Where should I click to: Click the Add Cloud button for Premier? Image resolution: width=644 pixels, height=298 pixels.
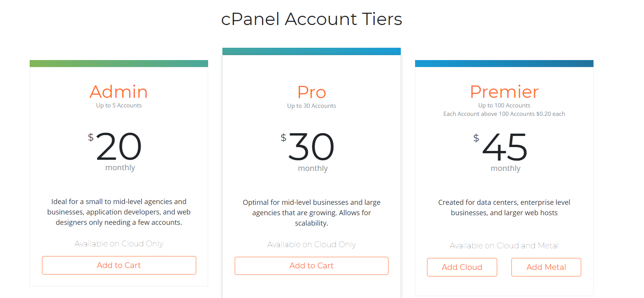click(462, 267)
